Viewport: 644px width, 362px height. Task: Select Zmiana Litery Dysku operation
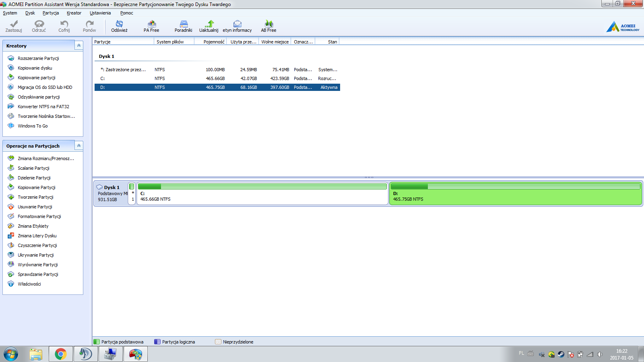pyautogui.click(x=37, y=236)
